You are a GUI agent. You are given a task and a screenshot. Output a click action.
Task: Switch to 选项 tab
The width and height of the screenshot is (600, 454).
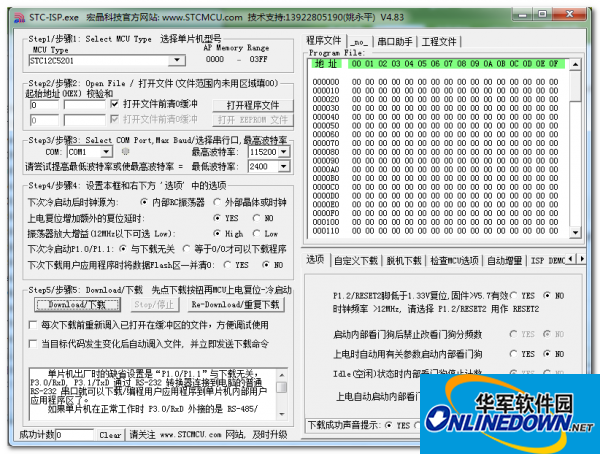[315, 260]
